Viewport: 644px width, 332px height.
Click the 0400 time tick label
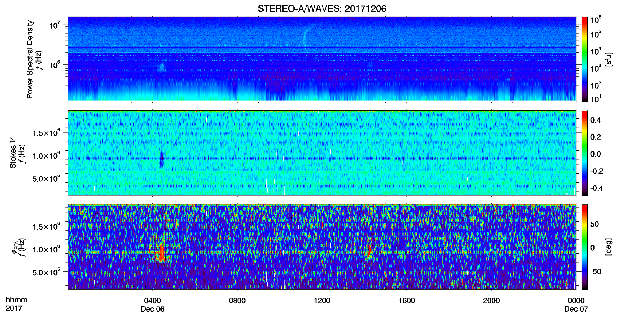[x=152, y=301]
